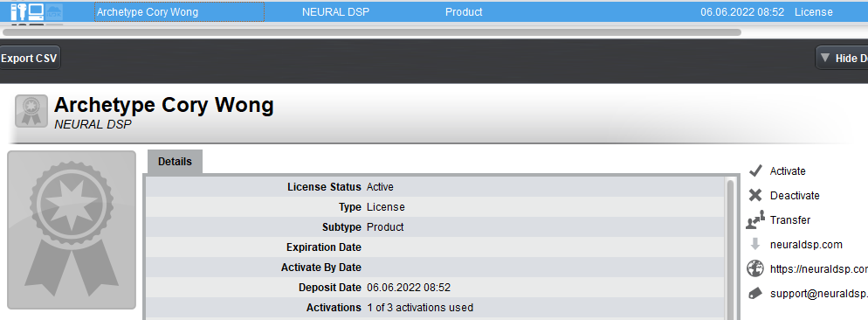Click the Activate By Date label
This screenshot has width=868, height=320.
pyautogui.click(x=321, y=268)
